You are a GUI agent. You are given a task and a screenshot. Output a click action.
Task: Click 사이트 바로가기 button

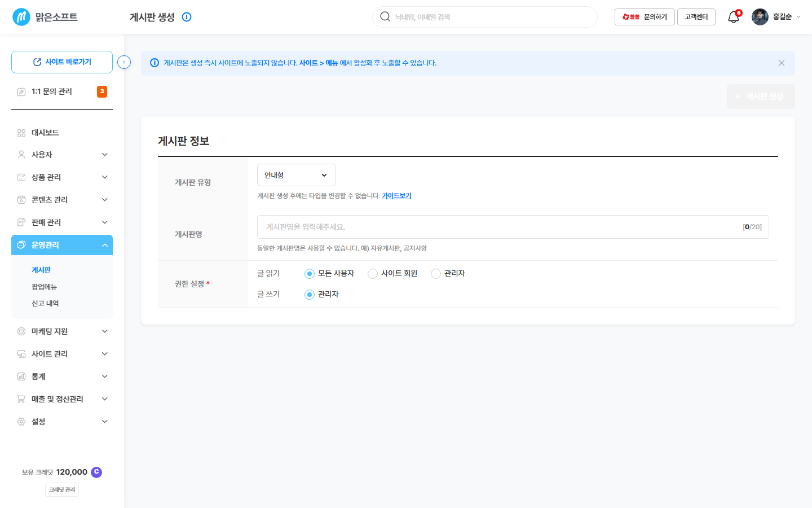click(62, 62)
